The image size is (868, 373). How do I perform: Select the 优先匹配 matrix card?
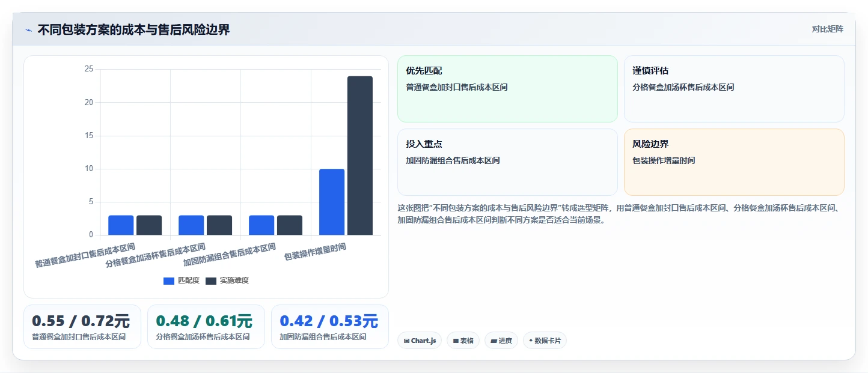507,89
